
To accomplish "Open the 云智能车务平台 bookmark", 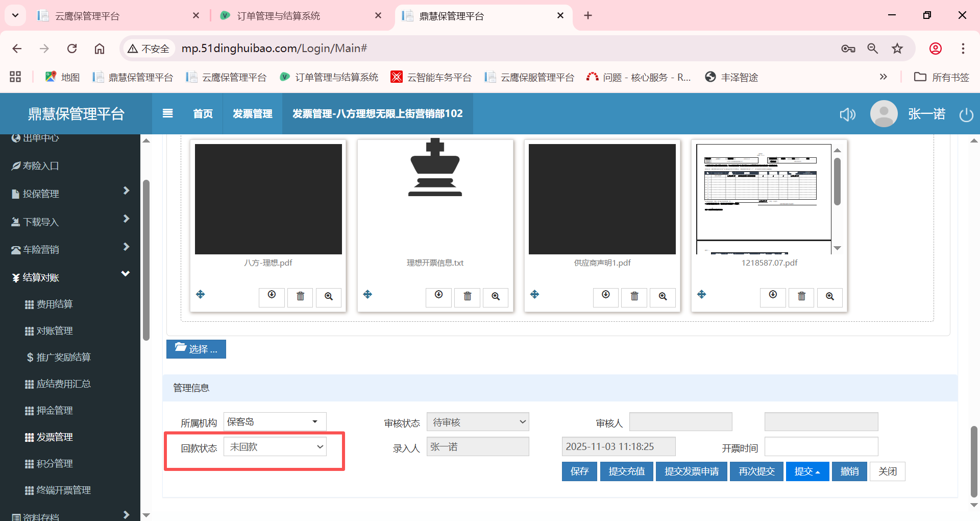I will pyautogui.click(x=431, y=77).
